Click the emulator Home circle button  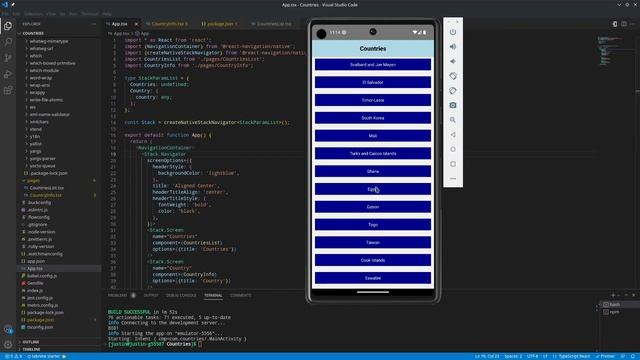453,149
